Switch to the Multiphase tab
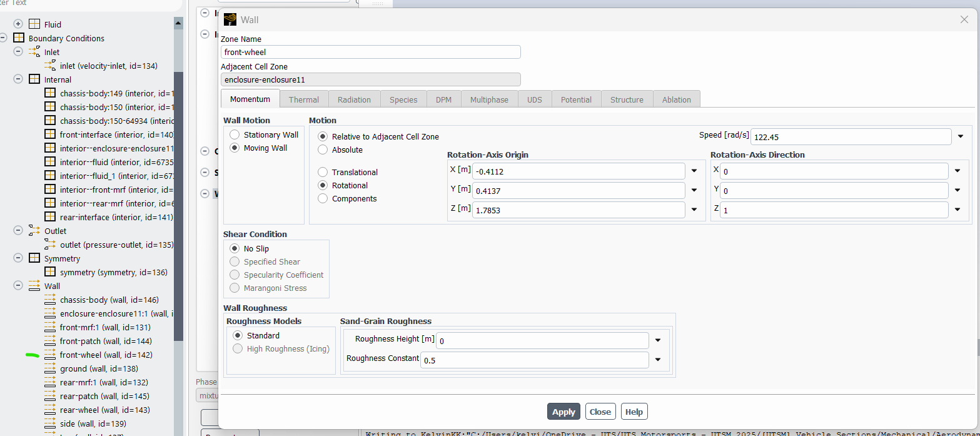The width and height of the screenshot is (980, 436). pyautogui.click(x=489, y=99)
